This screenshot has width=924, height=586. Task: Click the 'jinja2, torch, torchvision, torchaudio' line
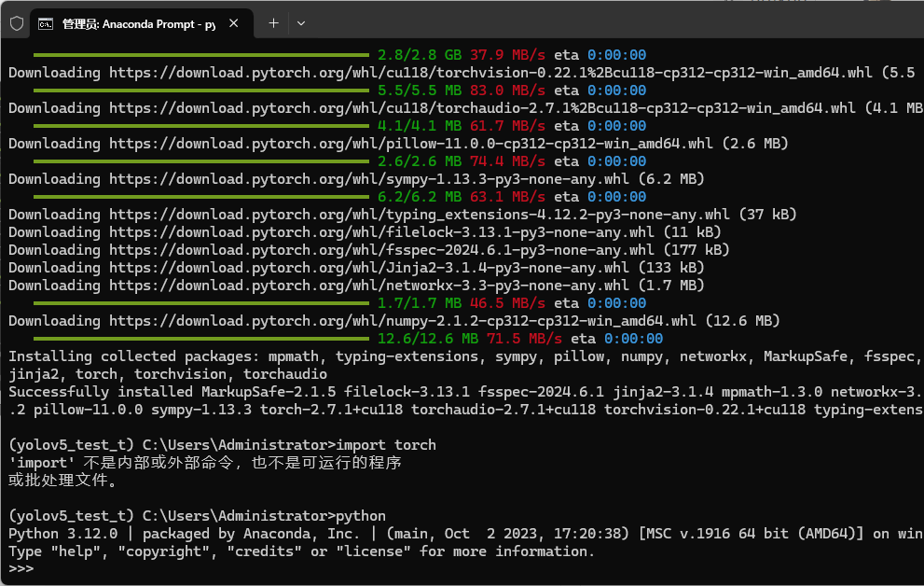168,374
